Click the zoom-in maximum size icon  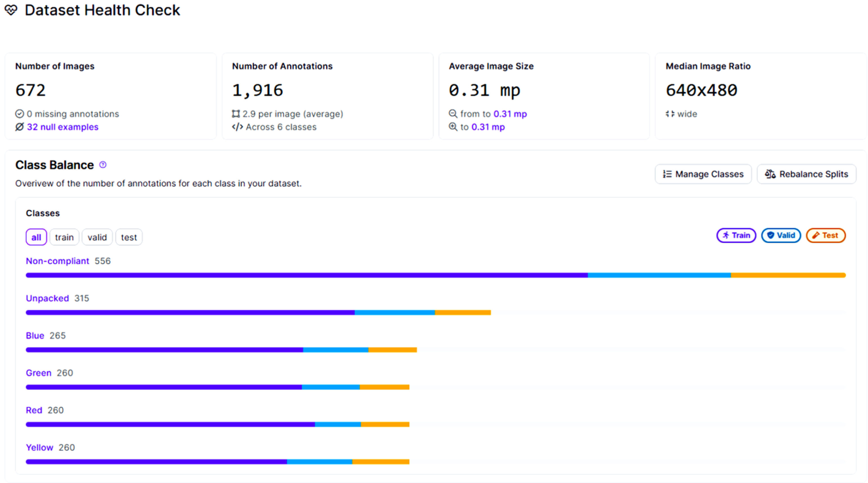coord(453,127)
